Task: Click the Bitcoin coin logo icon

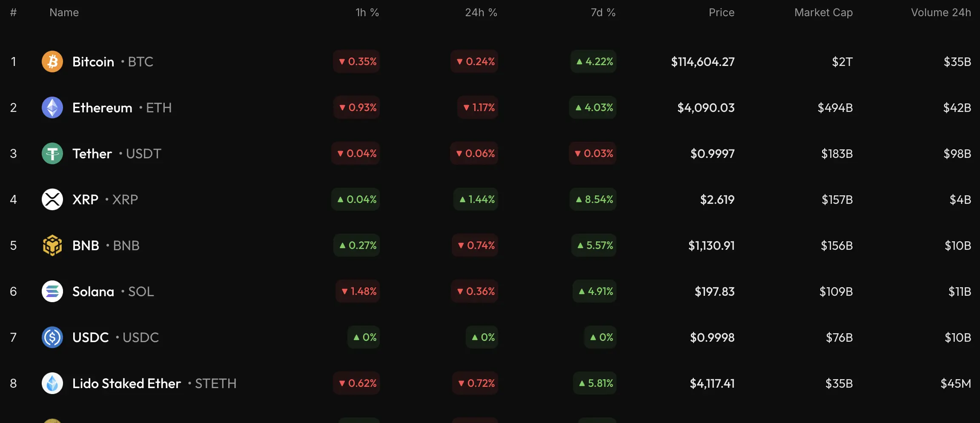Action: [52, 62]
